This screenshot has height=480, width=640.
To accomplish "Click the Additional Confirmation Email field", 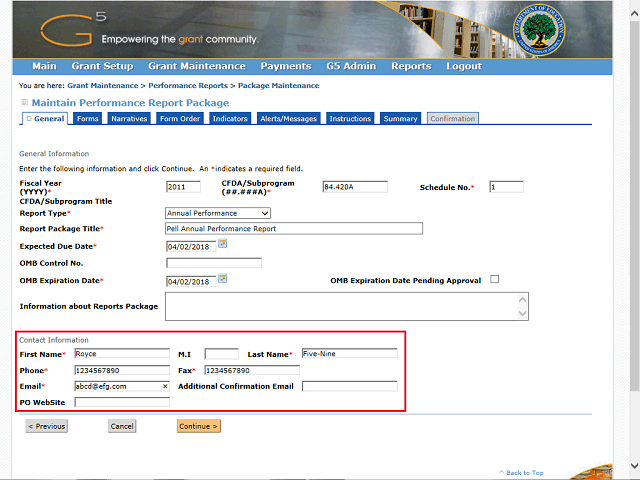I will pos(349,386).
